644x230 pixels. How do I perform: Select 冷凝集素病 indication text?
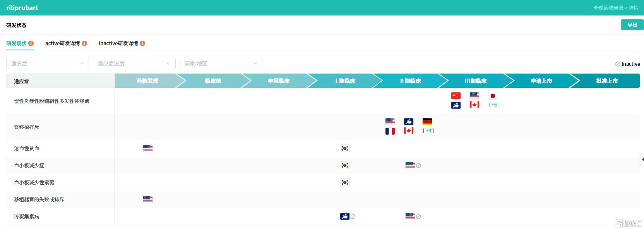click(x=27, y=216)
